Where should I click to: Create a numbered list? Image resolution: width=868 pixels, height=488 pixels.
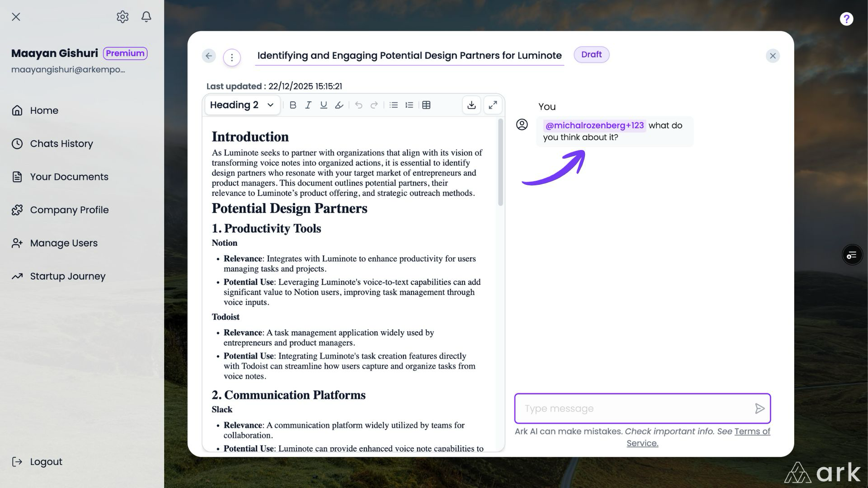pyautogui.click(x=409, y=105)
